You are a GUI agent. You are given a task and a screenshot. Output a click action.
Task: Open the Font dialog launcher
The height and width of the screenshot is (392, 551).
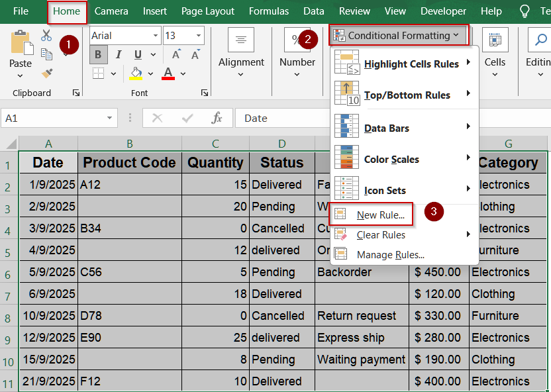(x=205, y=93)
